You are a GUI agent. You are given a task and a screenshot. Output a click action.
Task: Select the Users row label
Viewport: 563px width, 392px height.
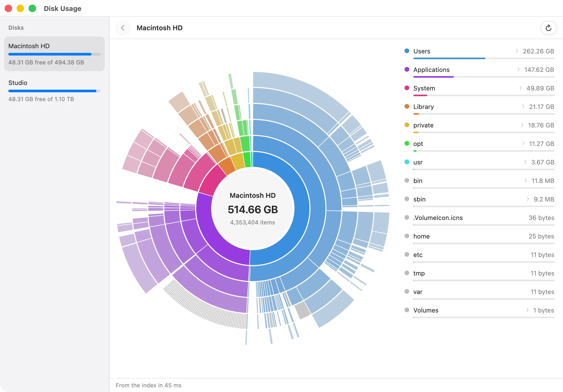422,51
